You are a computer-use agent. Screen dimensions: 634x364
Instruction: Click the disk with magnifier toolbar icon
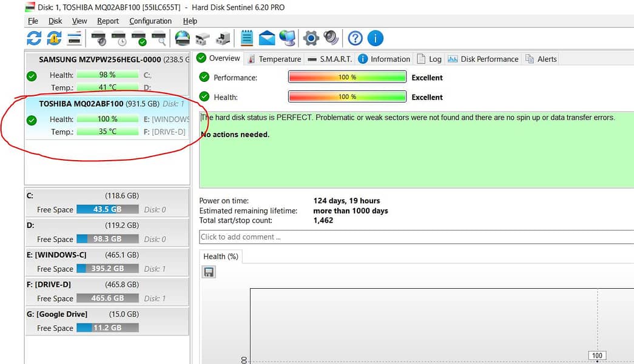point(158,38)
